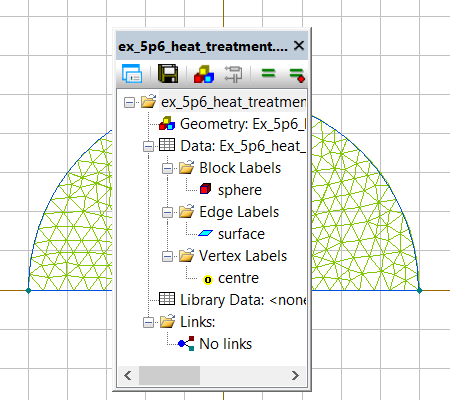Click the colored cubes icon beside Geometry
Image resolution: width=450 pixels, height=400 pixels.
pos(167,124)
